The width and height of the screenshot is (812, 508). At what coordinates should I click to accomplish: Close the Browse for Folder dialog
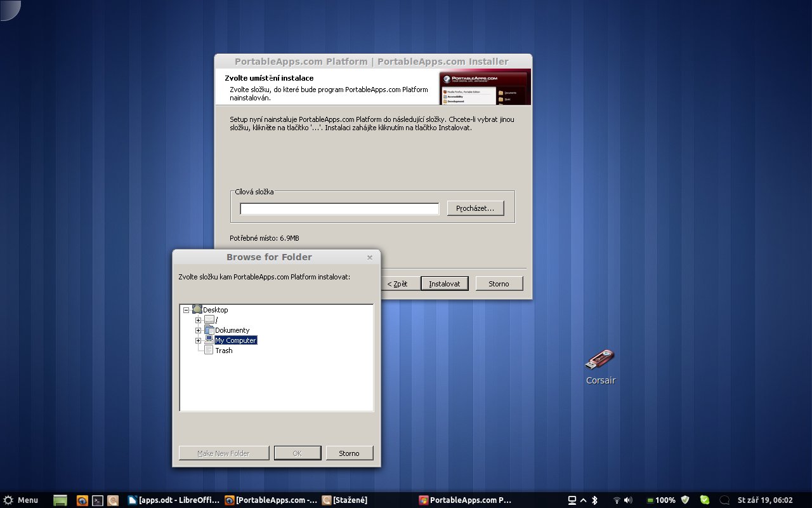point(370,257)
